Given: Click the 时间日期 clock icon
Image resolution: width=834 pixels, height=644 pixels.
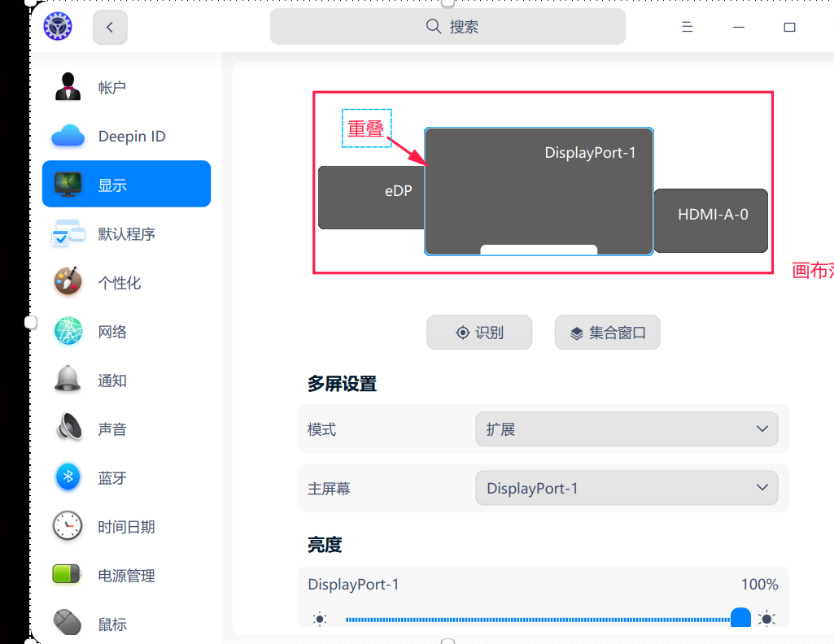Looking at the screenshot, I should pyautogui.click(x=68, y=525).
